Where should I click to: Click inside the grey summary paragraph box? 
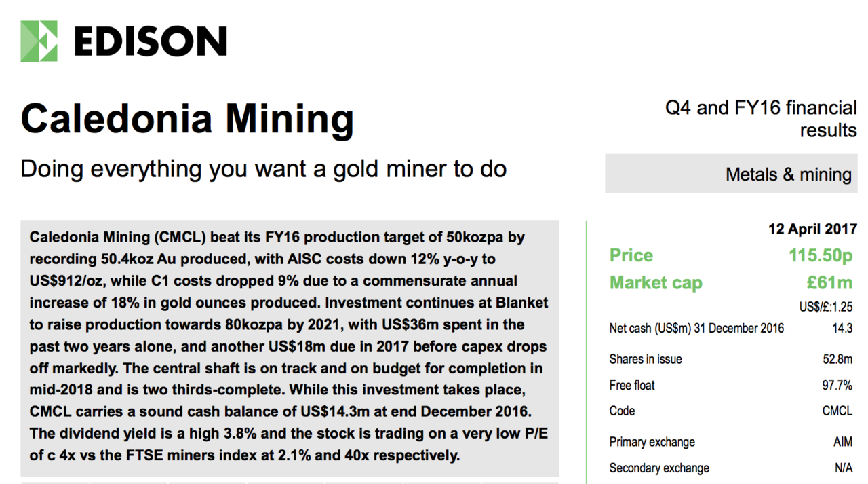click(x=290, y=347)
